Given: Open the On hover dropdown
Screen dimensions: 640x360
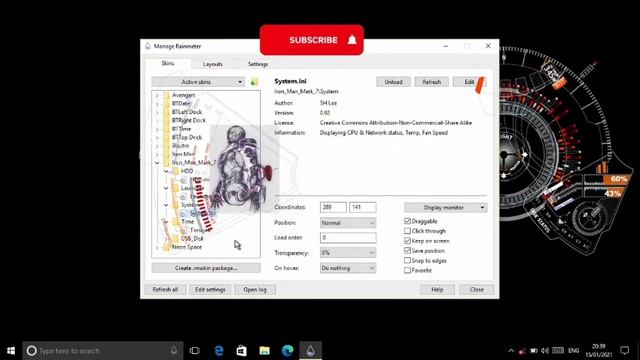Looking at the screenshot, I should click(x=348, y=268).
